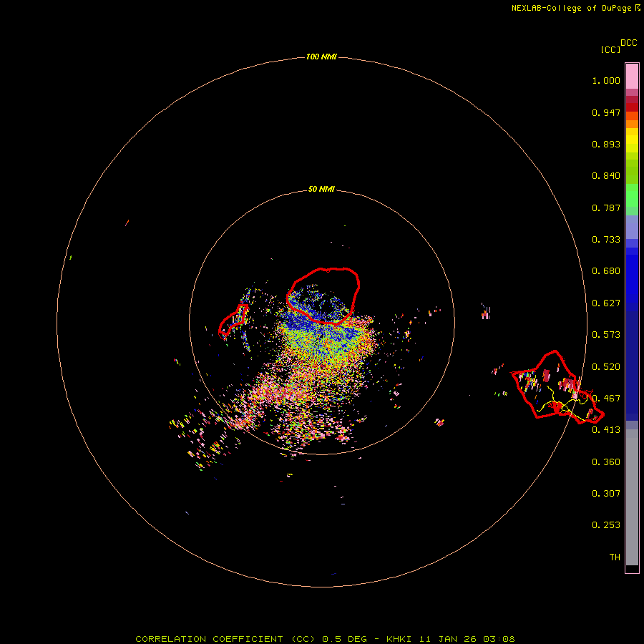Click the 0.413 legend value
The image size is (644, 644).
[606, 430]
